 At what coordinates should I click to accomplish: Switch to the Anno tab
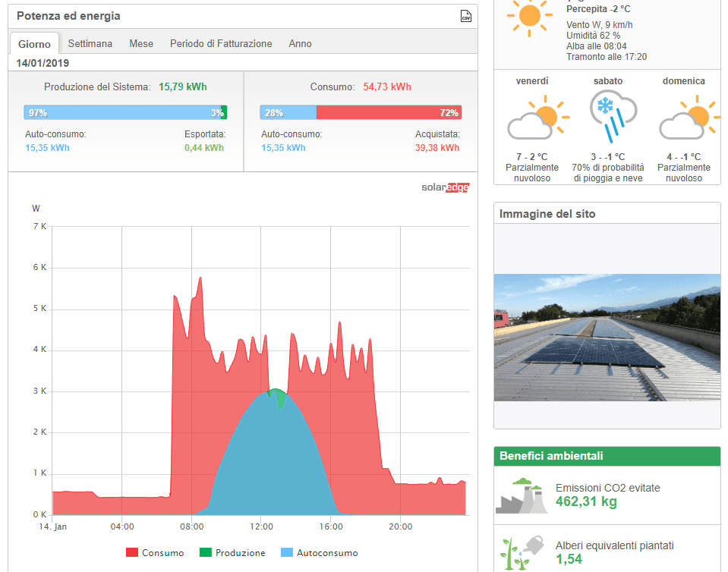coord(300,43)
